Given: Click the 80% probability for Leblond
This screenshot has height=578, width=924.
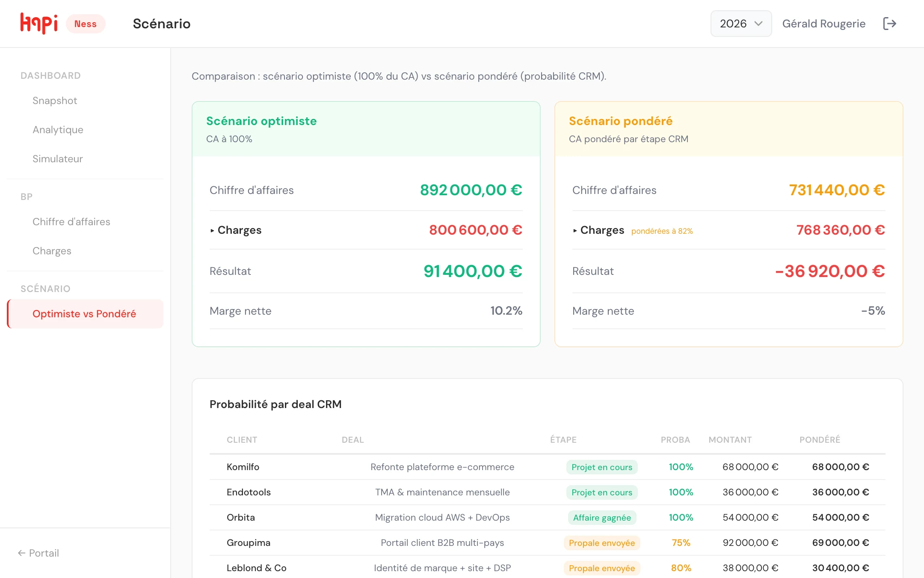Looking at the screenshot, I should pyautogui.click(x=681, y=568).
